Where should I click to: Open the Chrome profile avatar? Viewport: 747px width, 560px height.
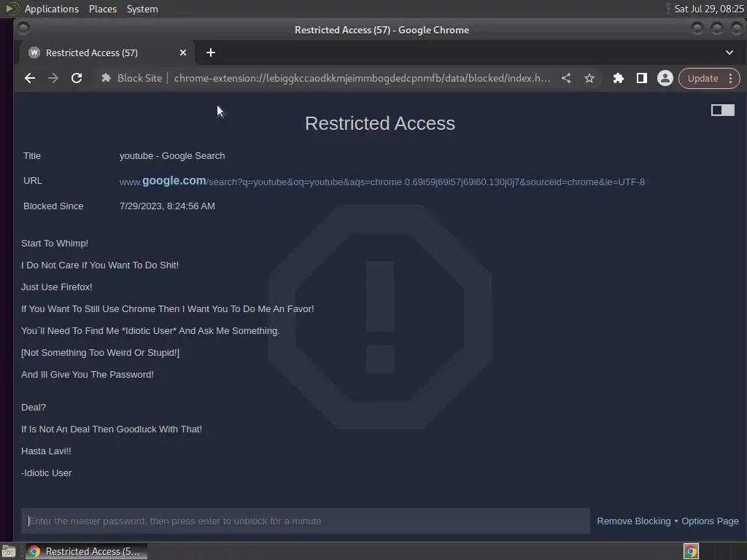click(665, 78)
